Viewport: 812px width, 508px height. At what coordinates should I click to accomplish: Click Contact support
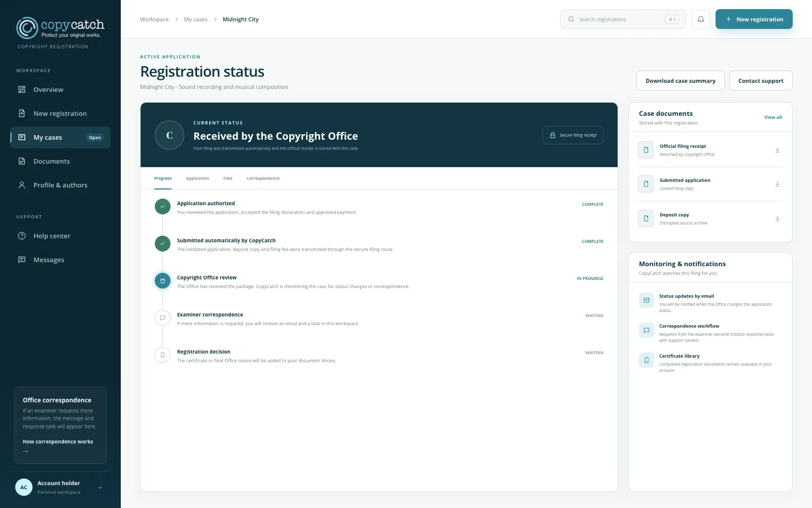(761, 81)
